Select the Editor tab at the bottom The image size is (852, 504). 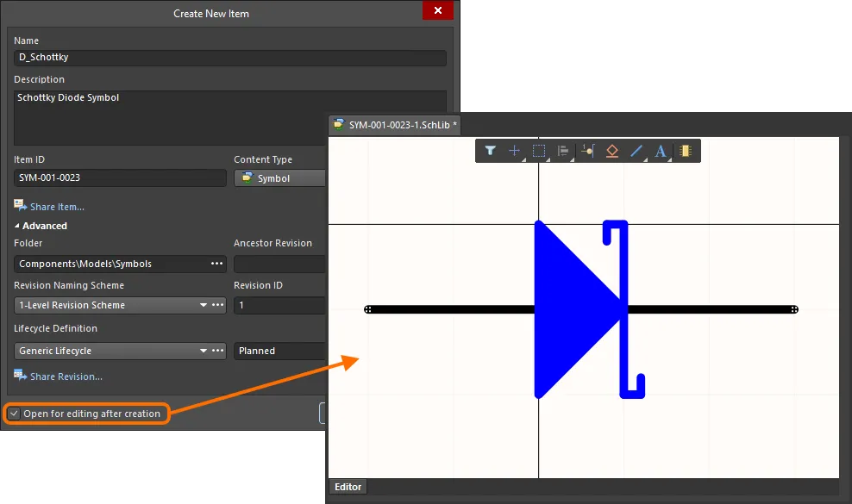(x=348, y=487)
